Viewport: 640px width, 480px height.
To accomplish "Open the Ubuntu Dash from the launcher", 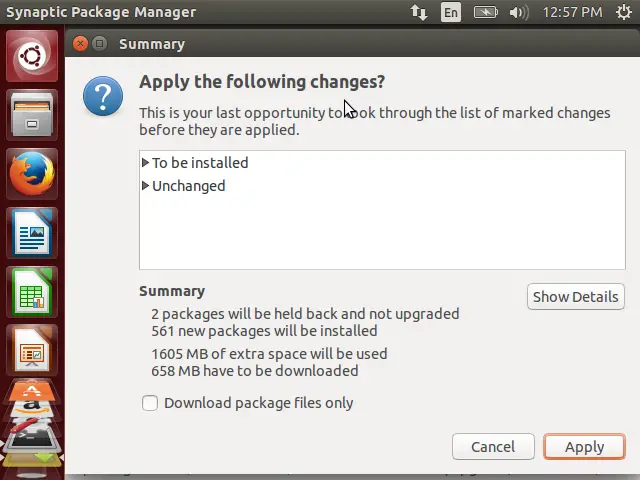I will [32, 56].
